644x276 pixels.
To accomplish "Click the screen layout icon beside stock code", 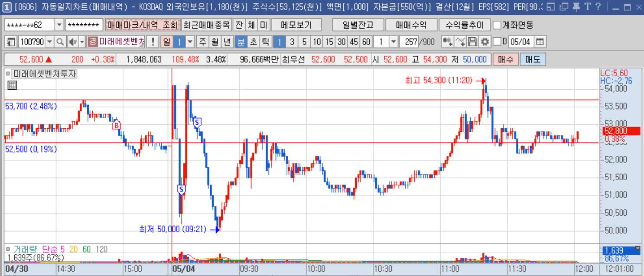I will coord(11,42).
